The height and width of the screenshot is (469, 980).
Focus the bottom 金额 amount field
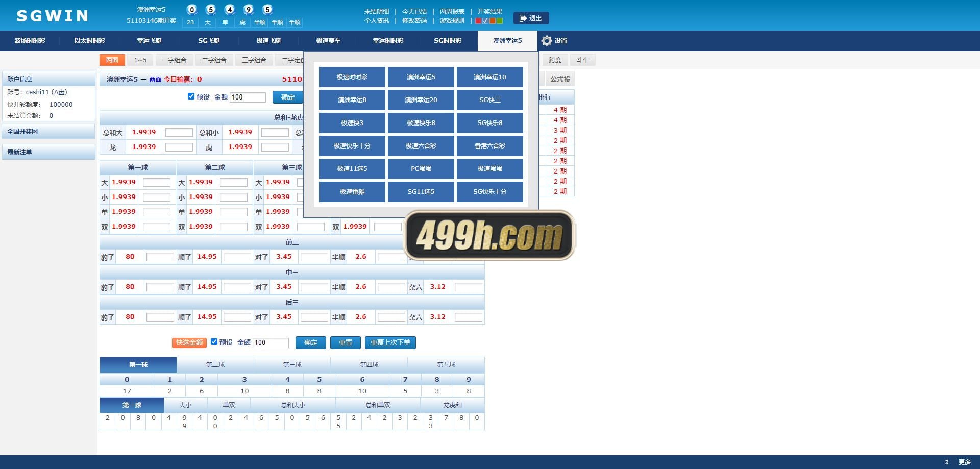click(271, 343)
